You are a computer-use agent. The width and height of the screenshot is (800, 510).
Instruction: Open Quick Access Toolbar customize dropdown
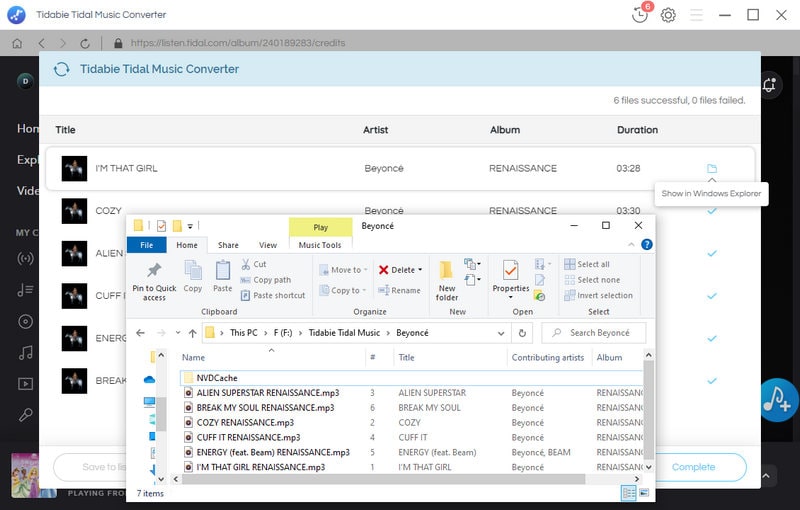[x=190, y=226]
